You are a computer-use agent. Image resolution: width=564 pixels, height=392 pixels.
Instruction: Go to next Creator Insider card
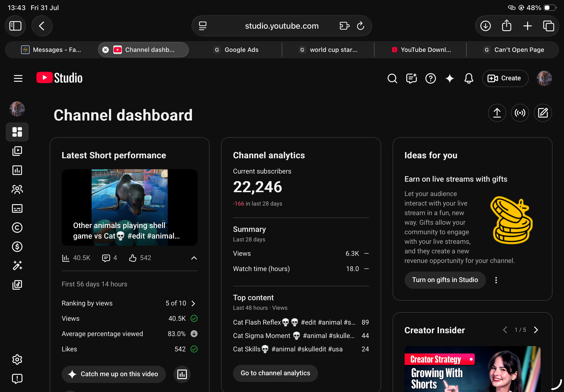click(x=536, y=330)
